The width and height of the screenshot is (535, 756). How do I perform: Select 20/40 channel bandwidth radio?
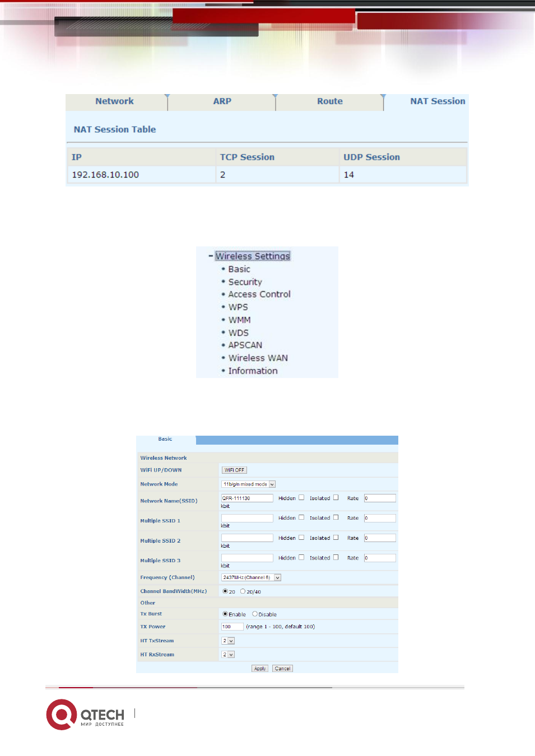243,591
